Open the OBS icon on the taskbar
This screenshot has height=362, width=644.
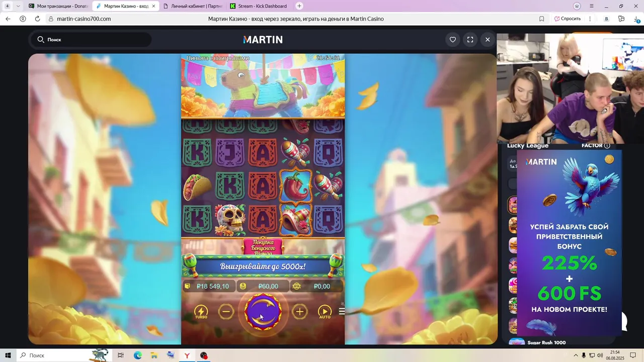coord(203,355)
